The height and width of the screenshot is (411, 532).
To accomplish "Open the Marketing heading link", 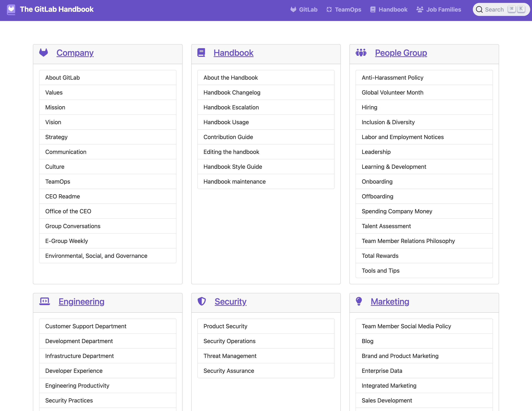I will tap(390, 301).
